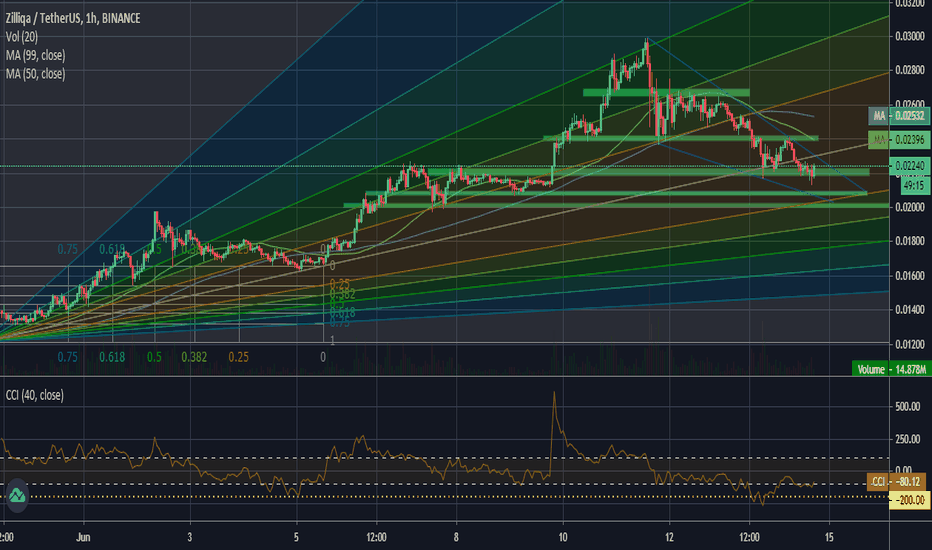This screenshot has width=932, height=550.
Task: Click the 250.00 CCI axis label
Action: click(x=908, y=439)
